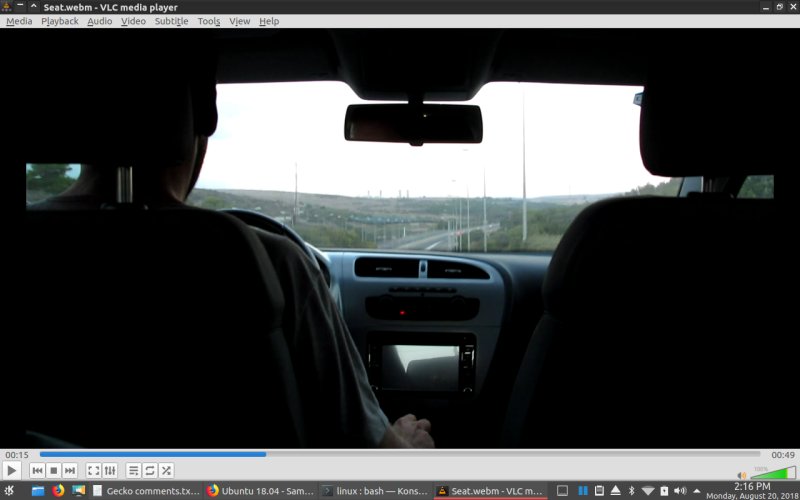This screenshot has height=500, width=800.
Task: Click the show desktop tray icon
Action: pyautogui.click(x=562, y=491)
